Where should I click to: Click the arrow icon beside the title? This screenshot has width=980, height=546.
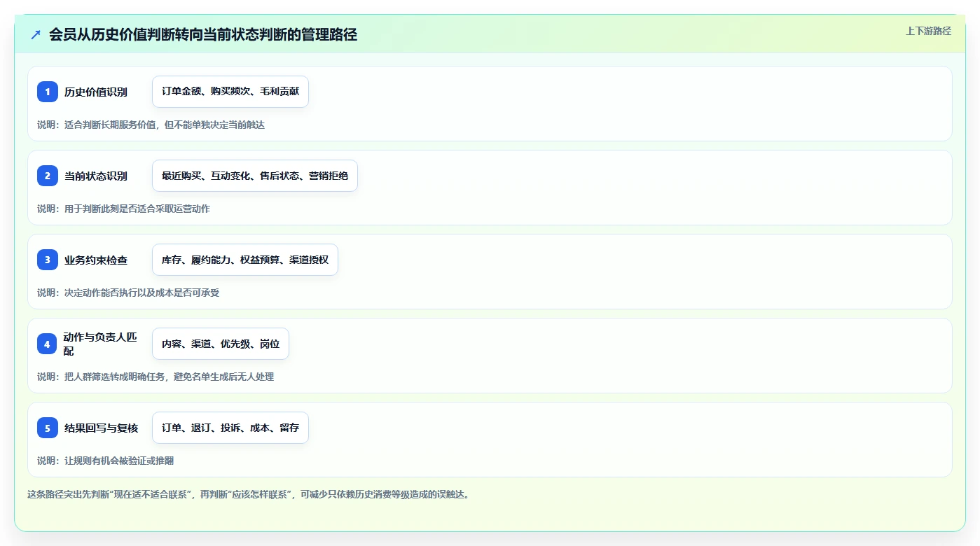coord(35,34)
